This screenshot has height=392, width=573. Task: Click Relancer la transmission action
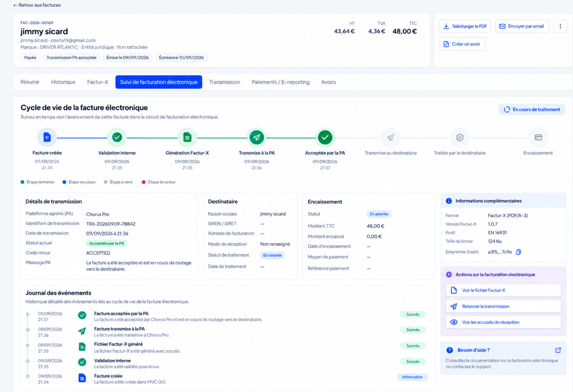[503, 306]
